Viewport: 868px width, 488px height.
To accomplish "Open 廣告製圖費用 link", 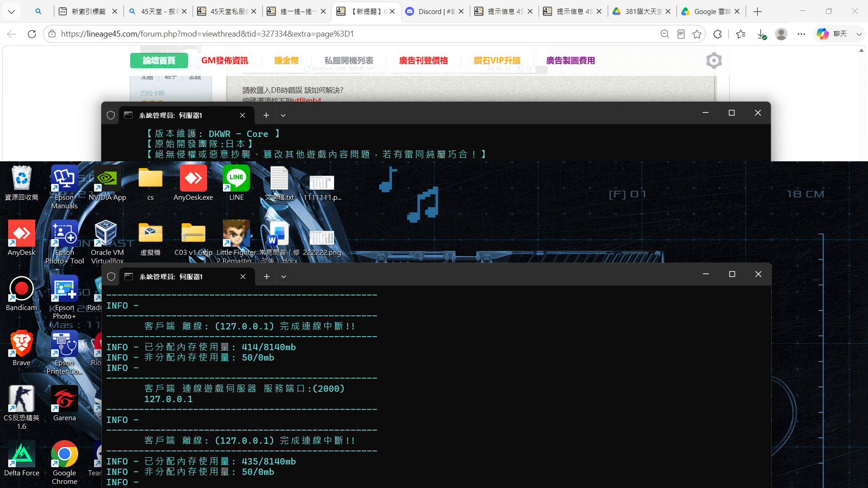I will click(571, 61).
